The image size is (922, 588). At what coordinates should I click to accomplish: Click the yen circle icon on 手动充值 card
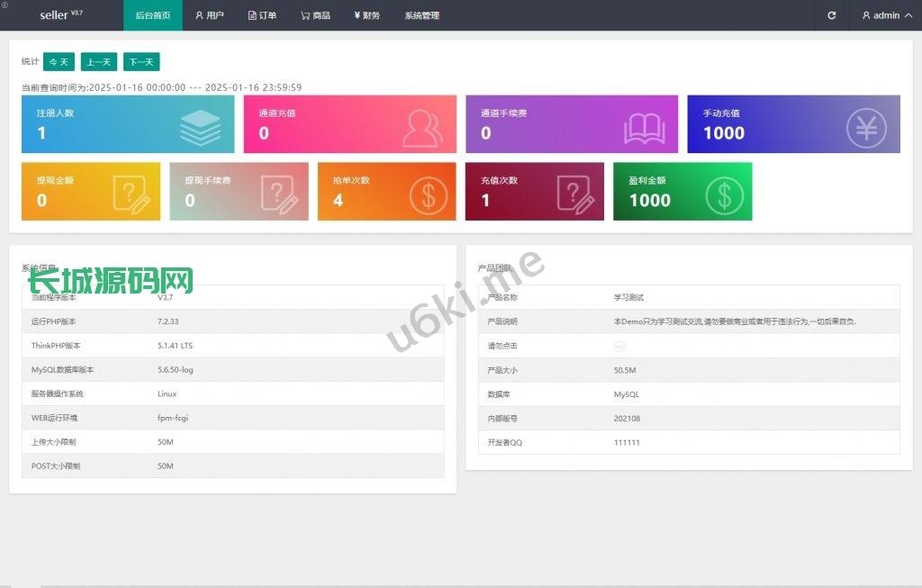click(x=865, y=127)
